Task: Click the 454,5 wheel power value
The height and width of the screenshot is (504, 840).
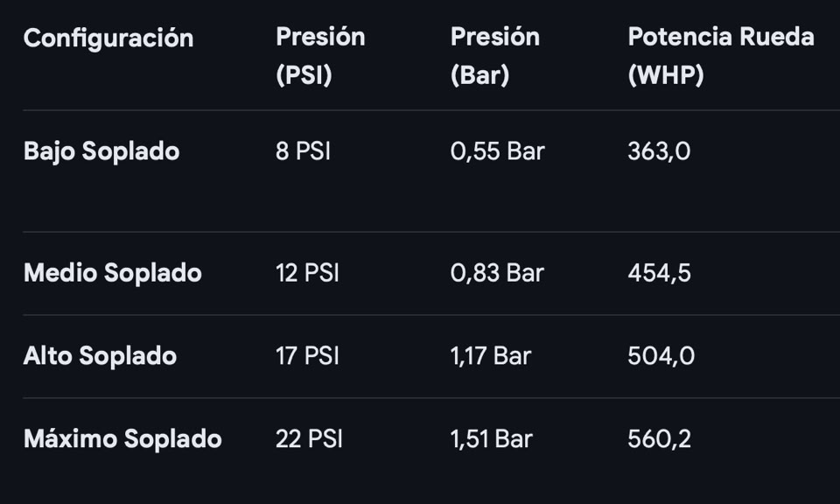Action: point(659,273)
